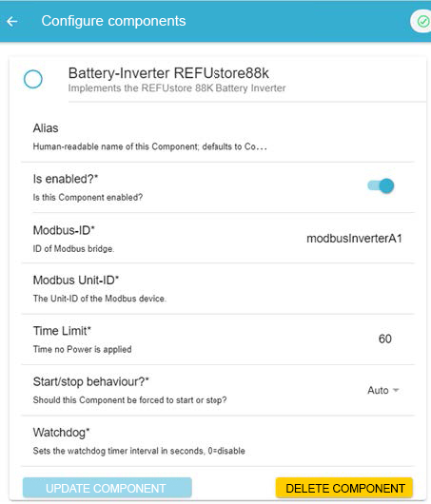Select the Alias field row
Screen dimensions: 431x504
click(x=218, y=137)
